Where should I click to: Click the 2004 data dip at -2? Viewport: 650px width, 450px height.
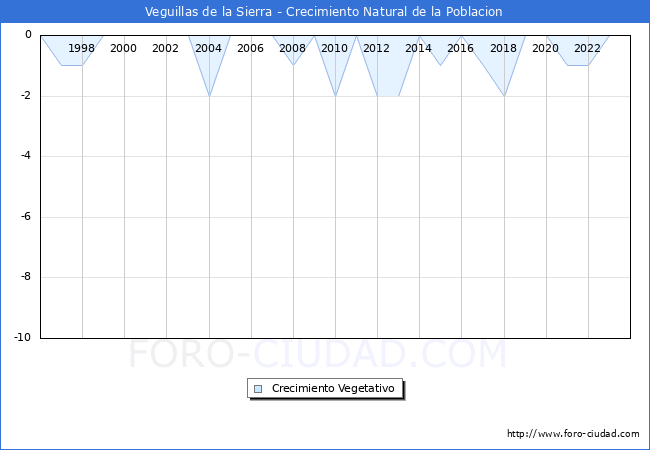209,96
